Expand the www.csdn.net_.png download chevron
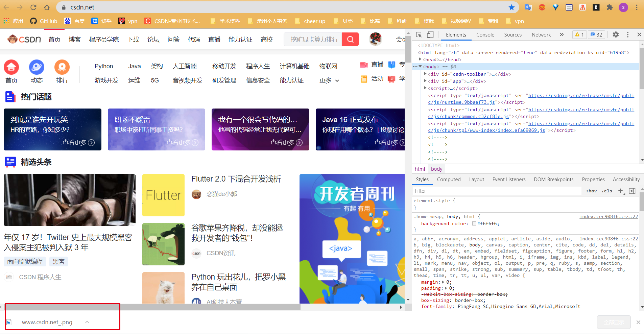The image size is (644, 334). click(87, 322)
